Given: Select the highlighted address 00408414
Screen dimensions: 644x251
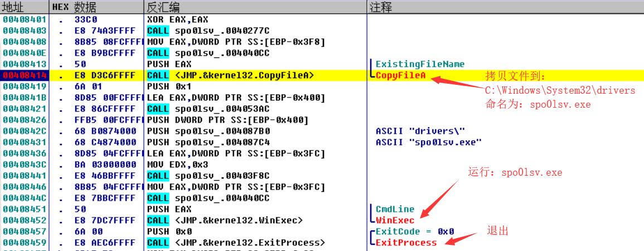Looking at the screenshot, I should pos(25,75).
